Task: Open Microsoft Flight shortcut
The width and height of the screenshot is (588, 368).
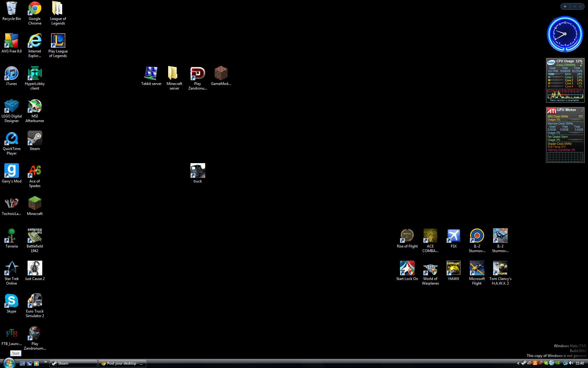Action: pos(477,273)
